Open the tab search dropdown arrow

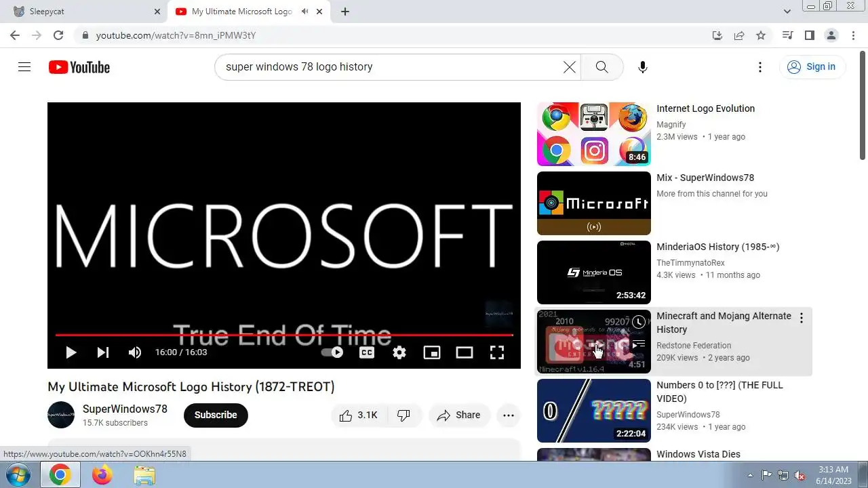(787, 12)
